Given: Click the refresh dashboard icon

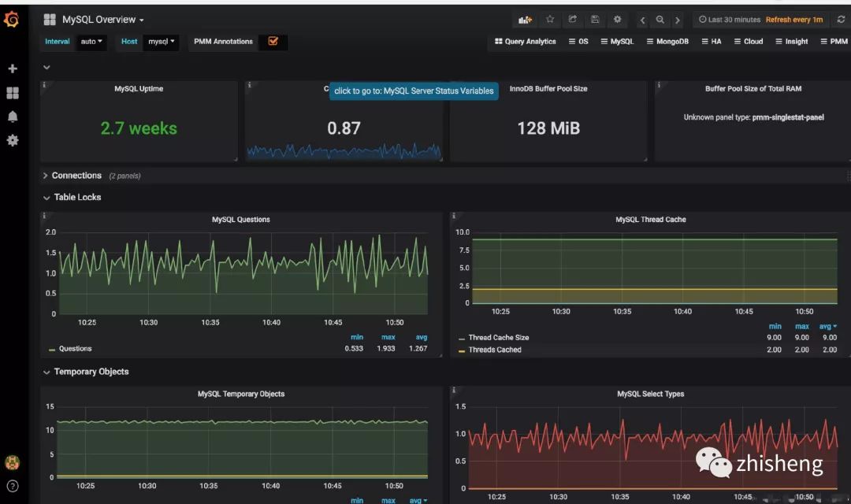Looking at the screenshot, I should (x=841, y=20).
